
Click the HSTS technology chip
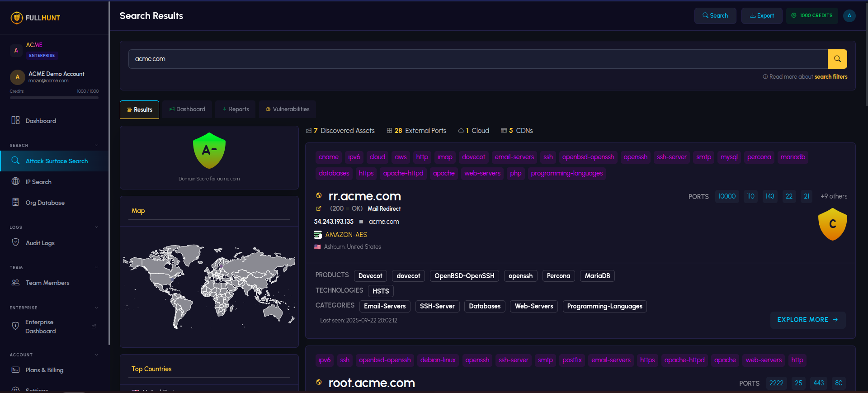pyautogui.click(x=381, y=291)
